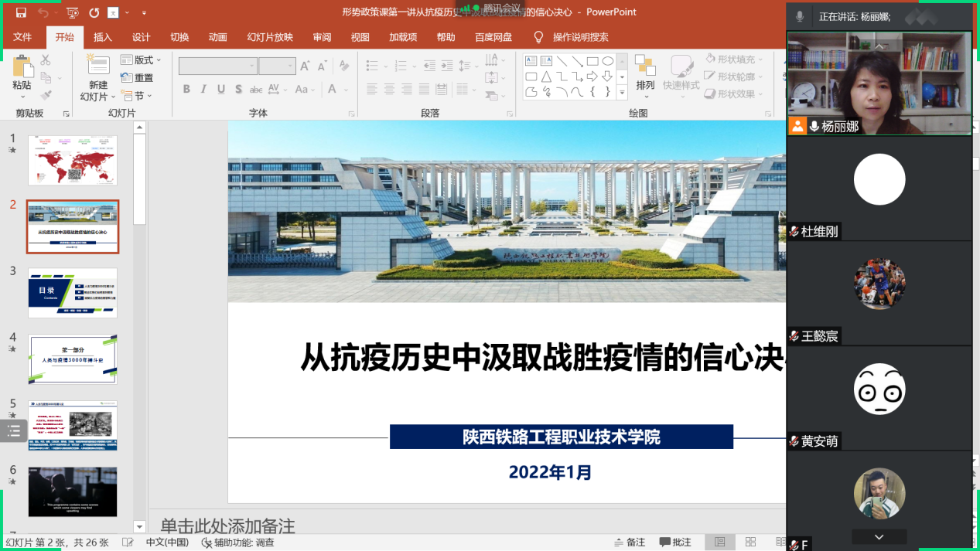Open the 排列 arrange dropdown
980x551 pixels.
(645, 76)
